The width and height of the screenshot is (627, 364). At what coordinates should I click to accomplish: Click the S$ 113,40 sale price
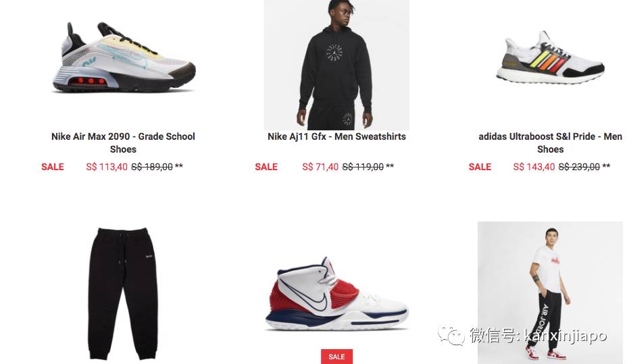[107, 167]
